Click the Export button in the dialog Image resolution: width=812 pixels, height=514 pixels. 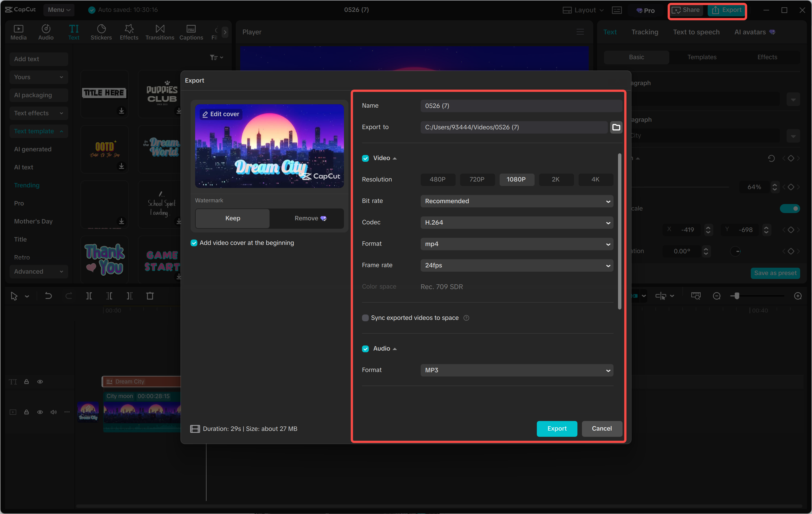click(x=557, y=429)
